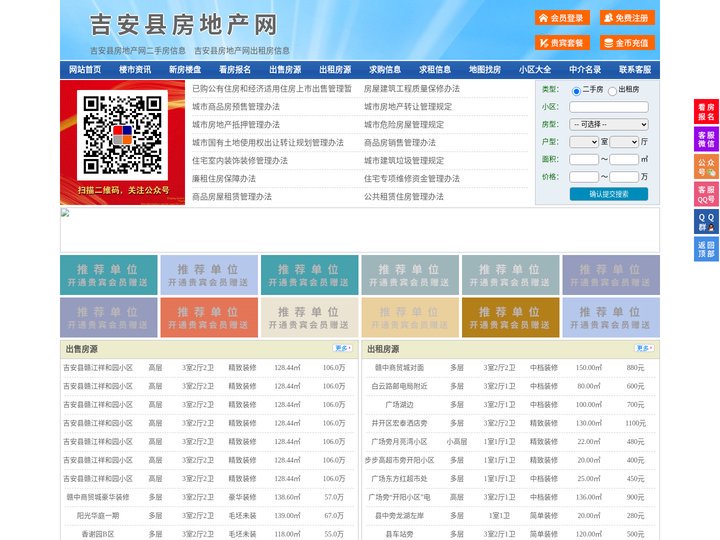This screenshot has width=720, height=540.
Task: Open 出售房源 nav item
Action: coord(285,70)
